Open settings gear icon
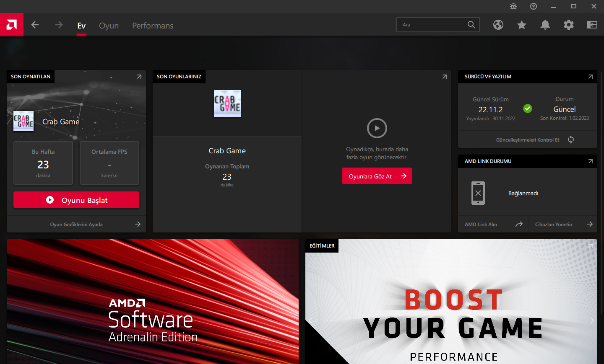The height and width of the screenshot is (364, 604). point(569,25)
